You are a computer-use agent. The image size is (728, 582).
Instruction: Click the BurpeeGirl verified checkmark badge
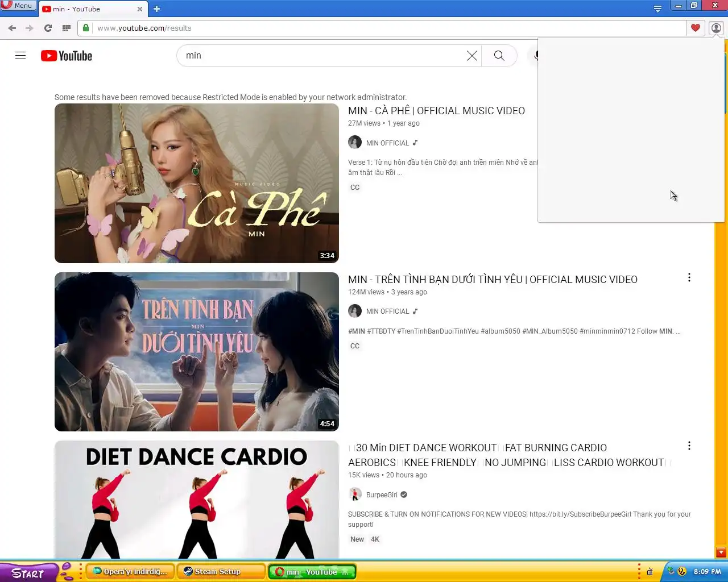404,494
